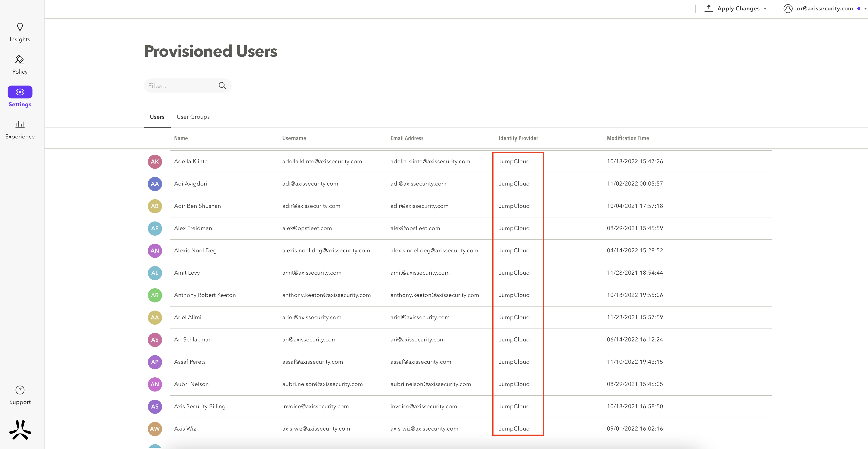Click the AS avatar for Ari Schlakman
The width and height of the screenshot is (868, 449).
[x=155, y=339]
